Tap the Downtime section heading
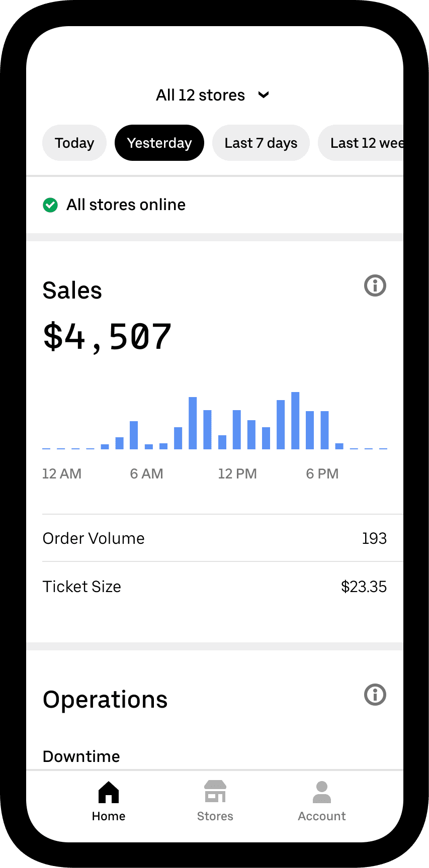 coord(81,756)
